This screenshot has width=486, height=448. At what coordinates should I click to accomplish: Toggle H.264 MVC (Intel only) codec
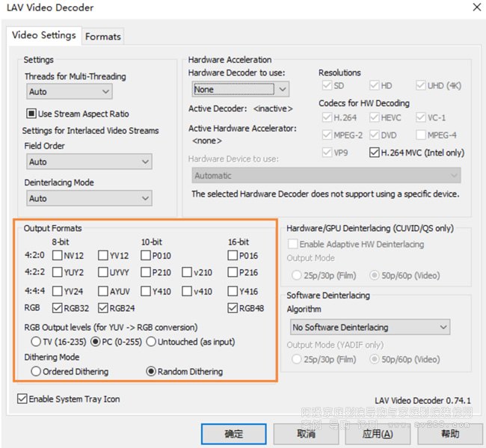click(x=375, y=153)
